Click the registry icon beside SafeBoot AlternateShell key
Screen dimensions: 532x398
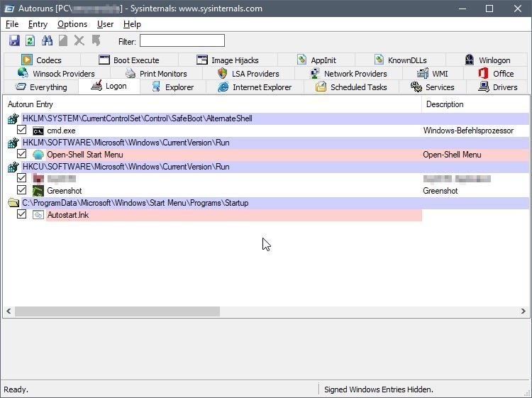[x=13, y=118]
